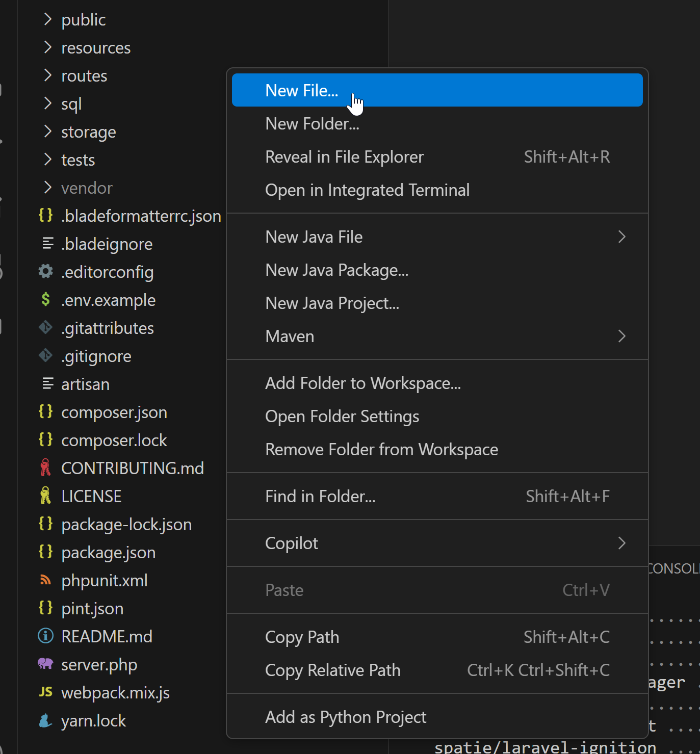Click the gear icon beside .editorconfig
Viewport: 700px width, 754px height.
click(46, 272)
